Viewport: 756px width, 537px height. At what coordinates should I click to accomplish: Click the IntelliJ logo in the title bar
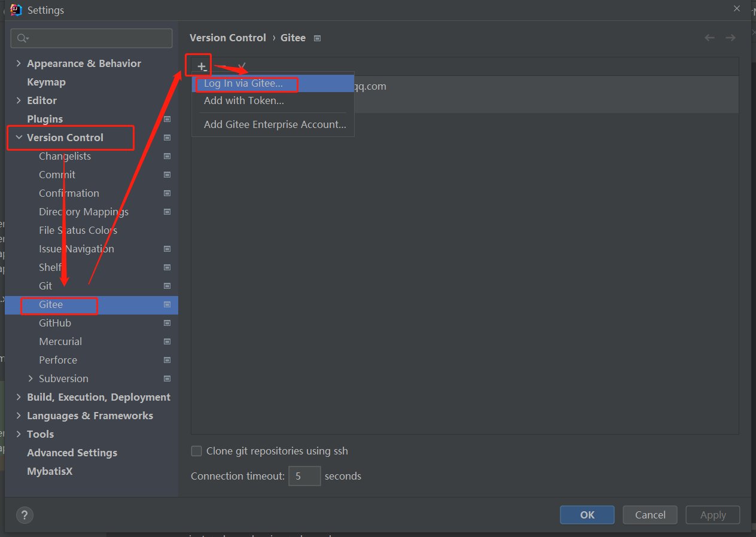(16, 10)
